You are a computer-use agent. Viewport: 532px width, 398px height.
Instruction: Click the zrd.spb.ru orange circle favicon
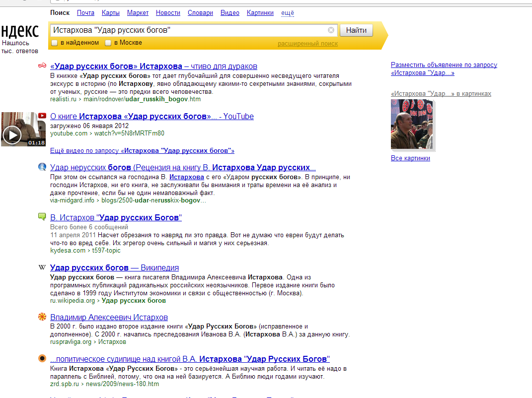[42, 358]
